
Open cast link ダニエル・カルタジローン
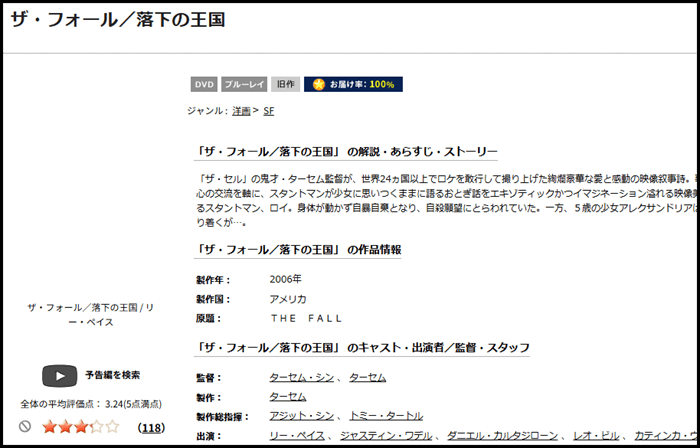(x=502, y=436)
